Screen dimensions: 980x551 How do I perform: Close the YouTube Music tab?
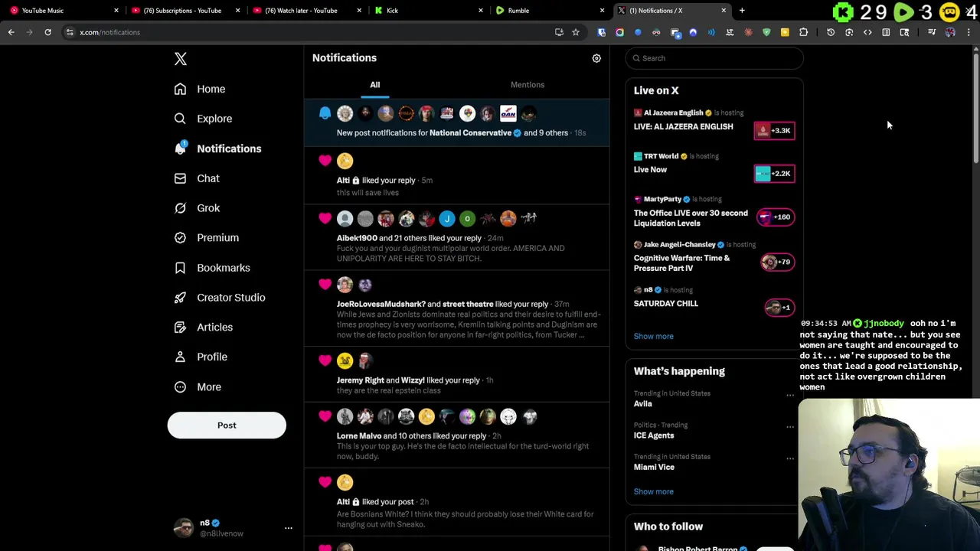116,10
